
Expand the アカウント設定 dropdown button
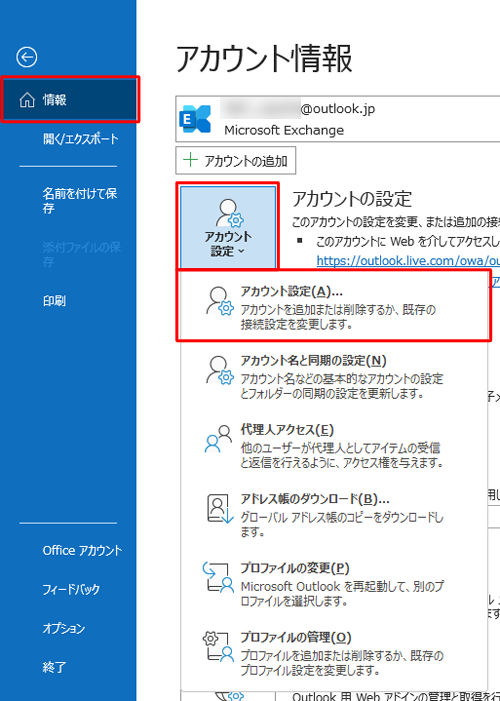tap(228, 227)
